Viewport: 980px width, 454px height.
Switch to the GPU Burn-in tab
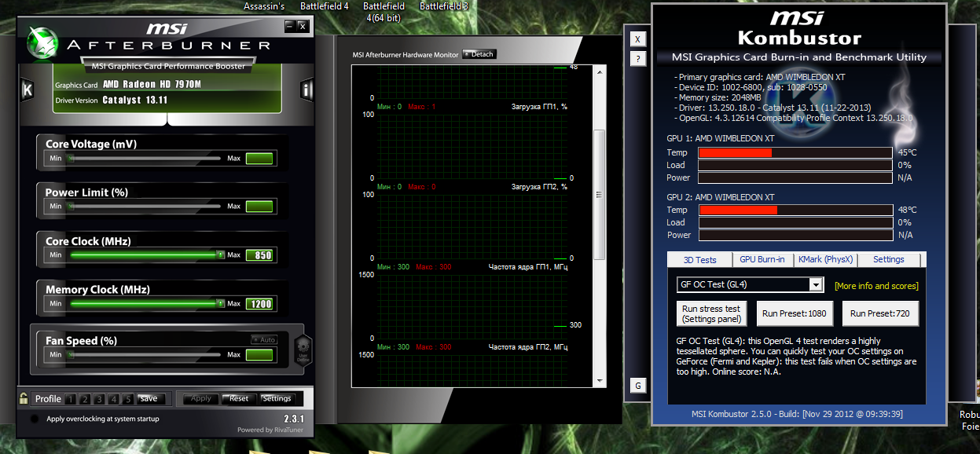[x=762, y=259]
